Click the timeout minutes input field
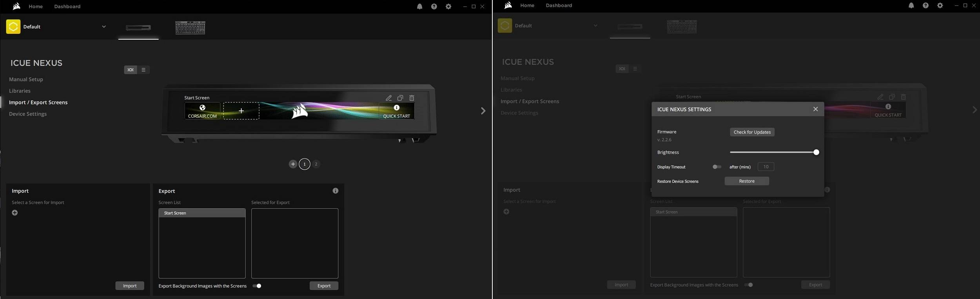980x299 pixels. [766, 167]
